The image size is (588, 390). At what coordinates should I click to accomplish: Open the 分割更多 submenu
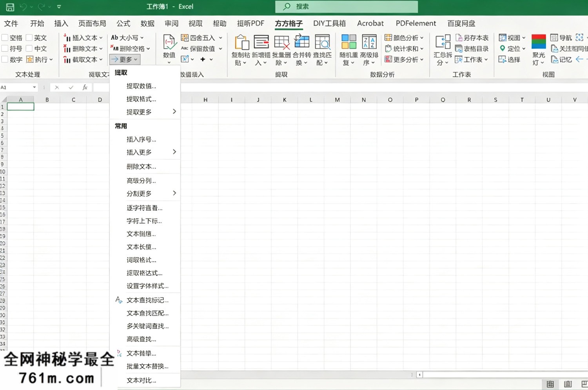tap(145, 193)
